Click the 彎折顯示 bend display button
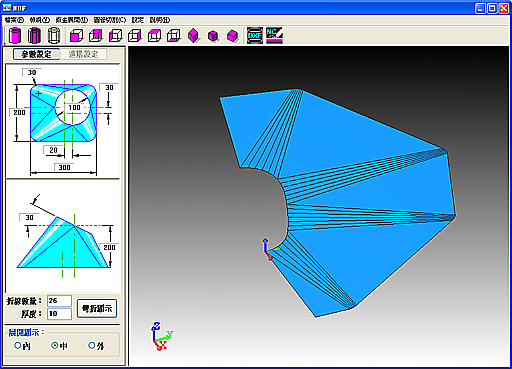The width and height of the screenshot is (512, 369). coord(97,309)
